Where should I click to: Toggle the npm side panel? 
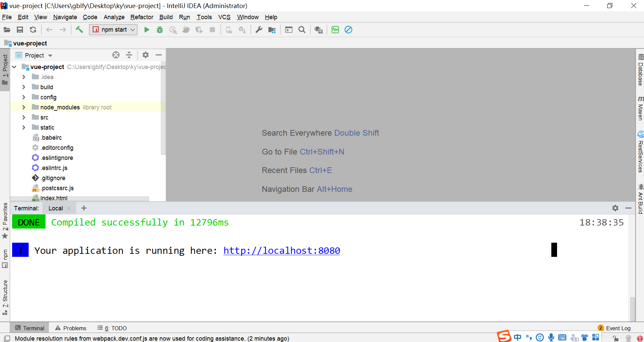(5, 259)
